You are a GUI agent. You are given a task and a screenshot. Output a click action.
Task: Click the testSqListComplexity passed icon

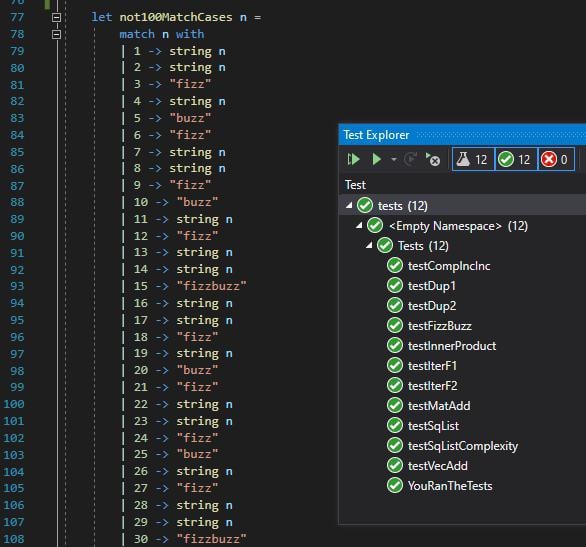click(395, 445)
